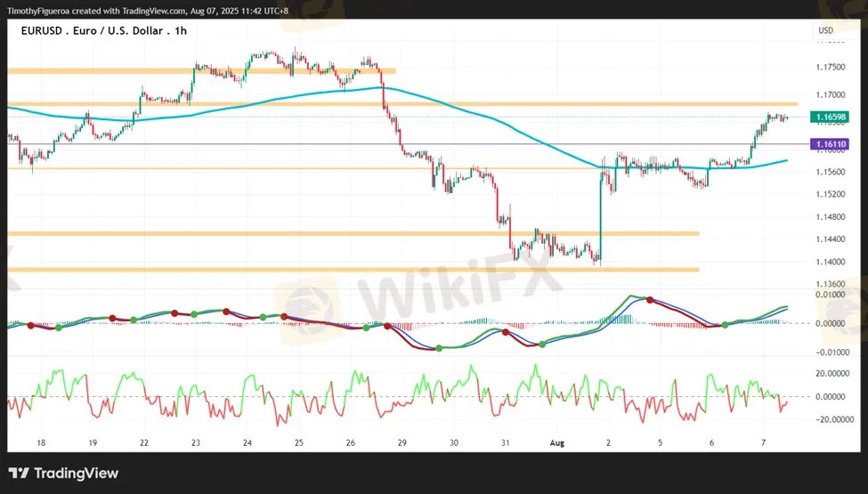Click date label 31 on time axis
The width and height of the screenshot is (868, 494).
(506, 443)
